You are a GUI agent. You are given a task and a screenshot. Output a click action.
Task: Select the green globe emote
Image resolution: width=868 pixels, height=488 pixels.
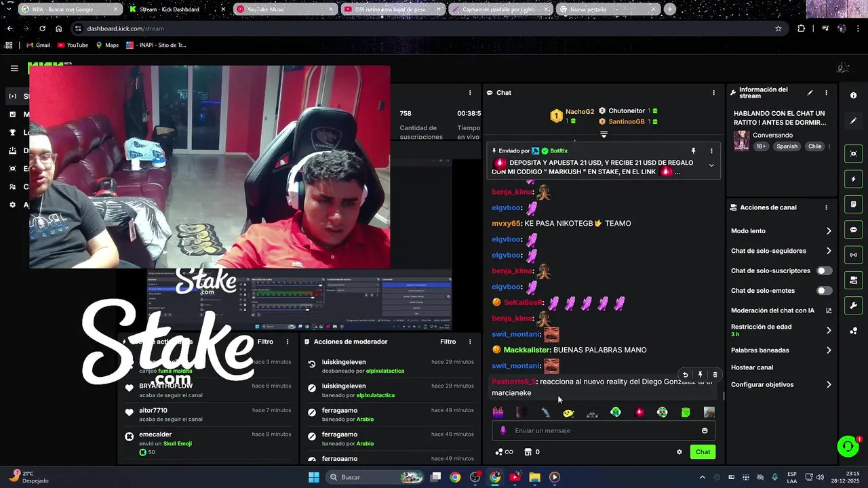615,412
